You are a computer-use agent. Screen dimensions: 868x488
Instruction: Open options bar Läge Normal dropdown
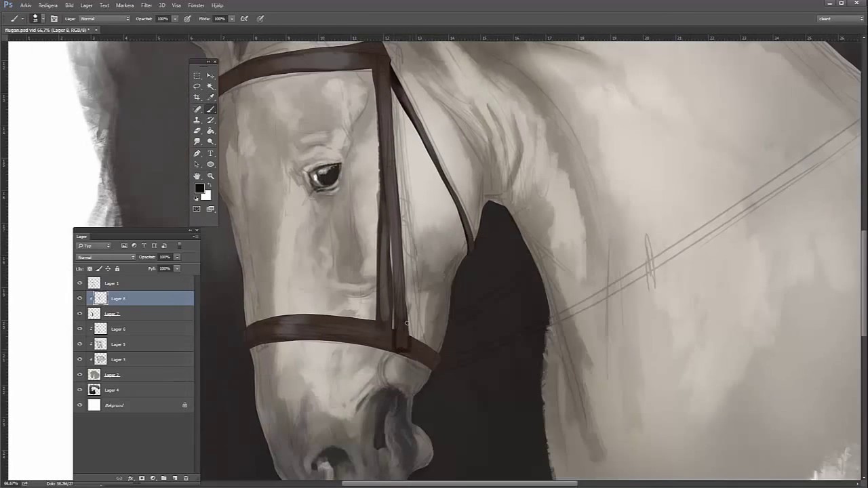(105, 19)
